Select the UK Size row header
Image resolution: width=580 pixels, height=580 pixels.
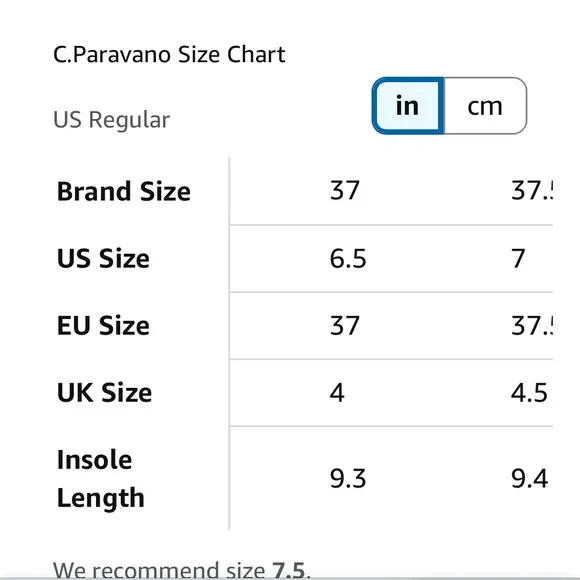click(104, 392)
